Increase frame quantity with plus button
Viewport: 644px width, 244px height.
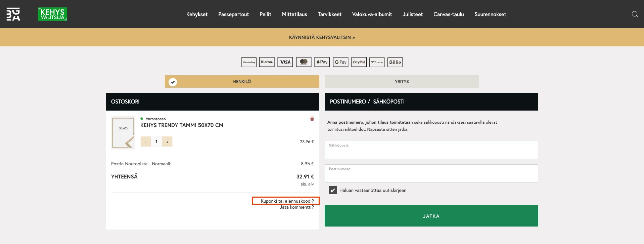(x=167, y=141)
